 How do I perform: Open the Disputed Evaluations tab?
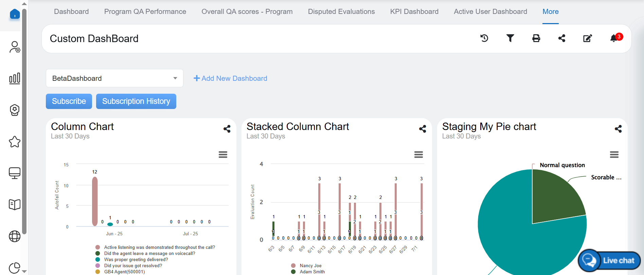(341, 12)
